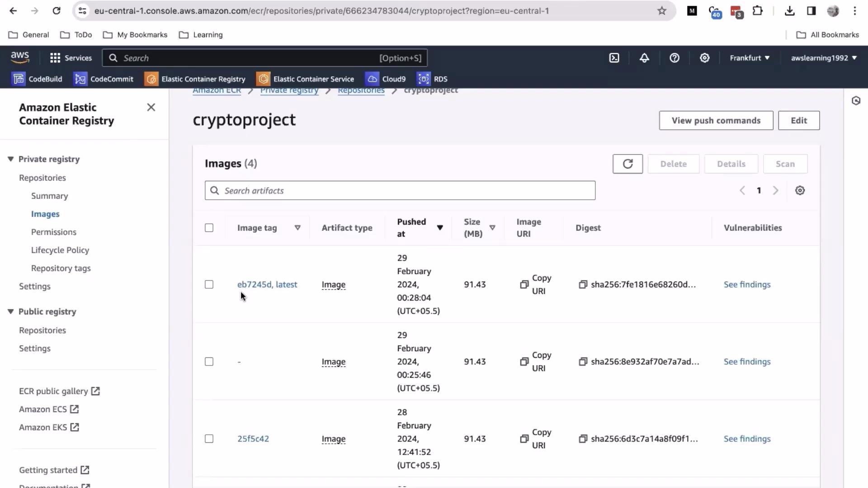Open Chrome extensions puzzle icon

tap(758, 11)
